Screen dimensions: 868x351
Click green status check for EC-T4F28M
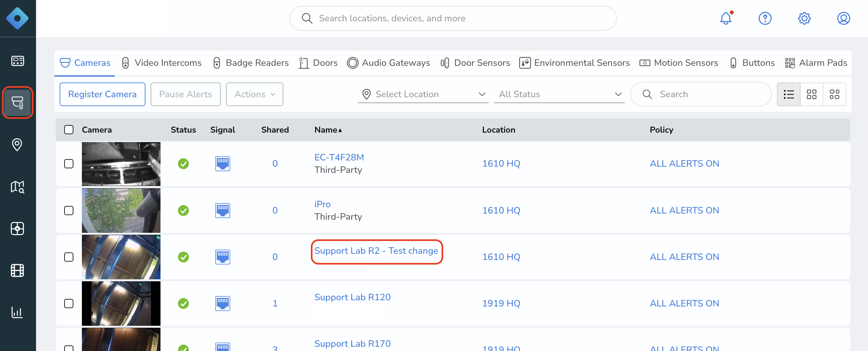point(183,164)
